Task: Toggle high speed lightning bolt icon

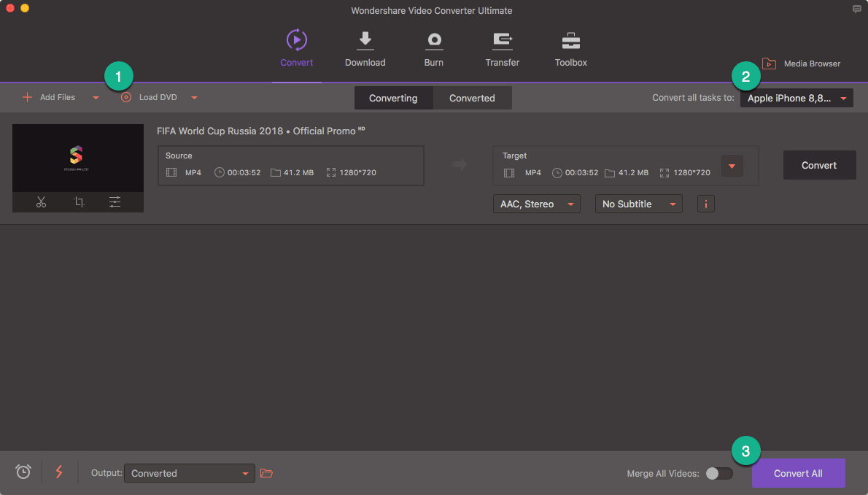Action: pyautogui.click(x=58, y=472)
